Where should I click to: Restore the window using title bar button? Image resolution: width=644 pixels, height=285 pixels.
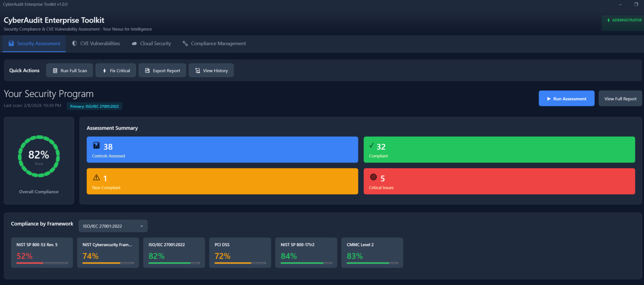point(636,4)
